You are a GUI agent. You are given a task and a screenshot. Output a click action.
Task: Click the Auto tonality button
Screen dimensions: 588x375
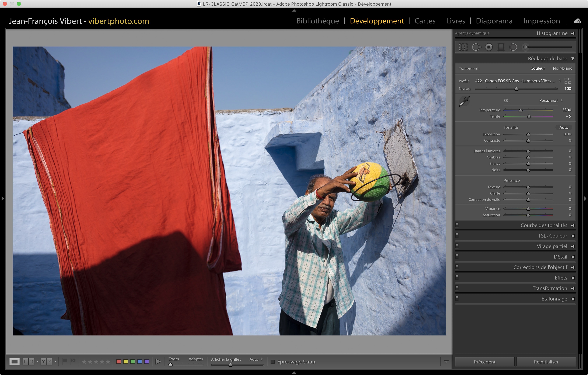(x=563, y=127)
